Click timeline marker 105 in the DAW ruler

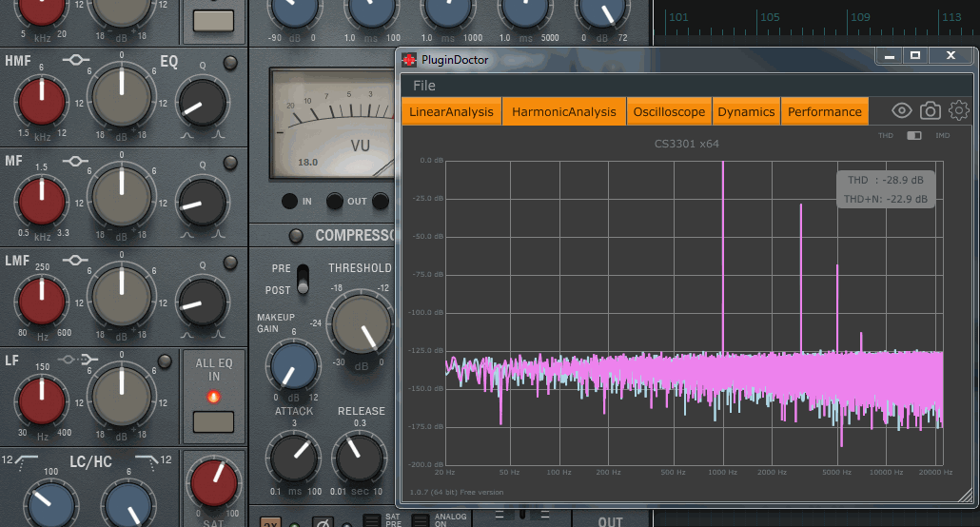[x=770, y=17]
